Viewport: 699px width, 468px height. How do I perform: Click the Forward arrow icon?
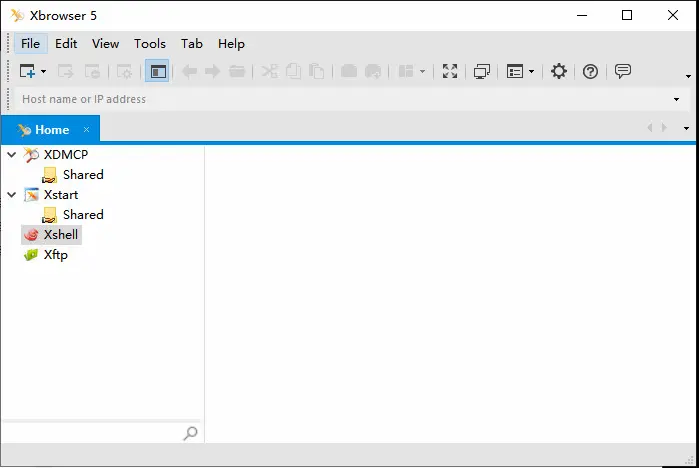[213, 71]
